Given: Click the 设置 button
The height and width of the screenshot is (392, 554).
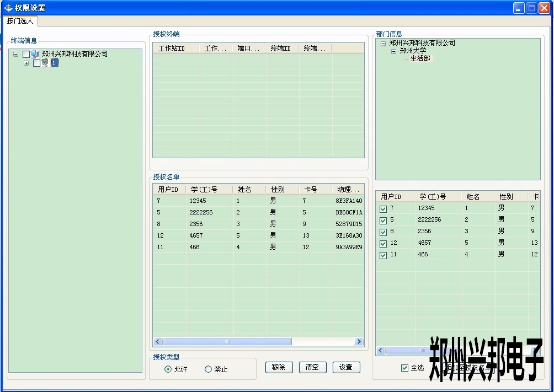Looking at the screenshot, I should click(347, 367).
